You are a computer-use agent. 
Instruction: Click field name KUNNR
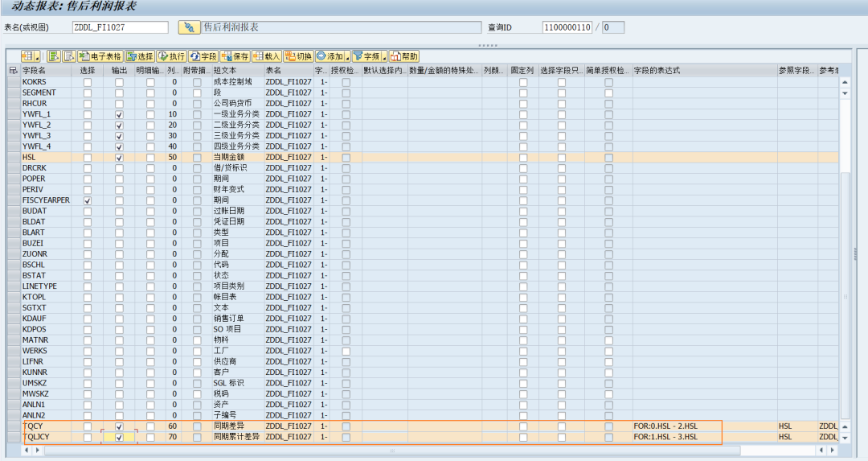click(35, 373)
